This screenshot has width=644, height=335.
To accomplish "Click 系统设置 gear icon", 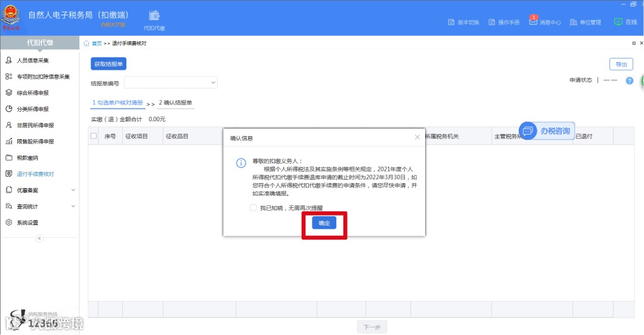I will point(8,223).
